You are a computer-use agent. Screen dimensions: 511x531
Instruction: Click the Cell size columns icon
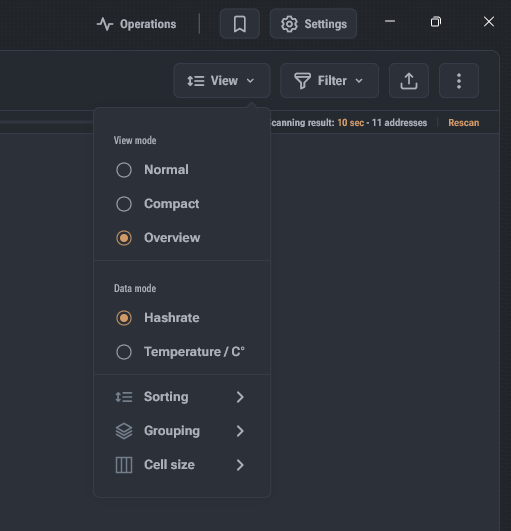point(124,465)
